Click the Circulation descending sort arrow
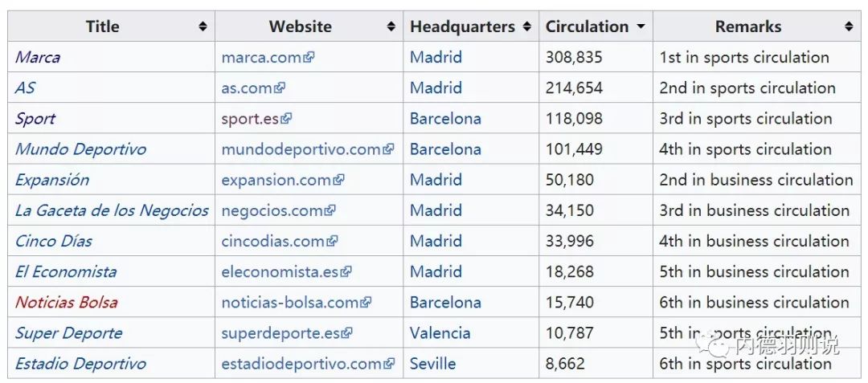 tap(641, 26)
